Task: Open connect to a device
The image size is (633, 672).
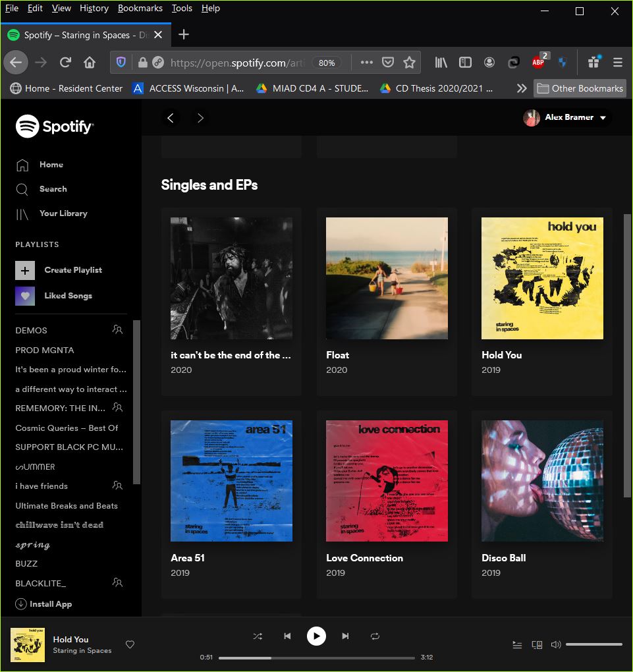Action: (x=537, y=644)
